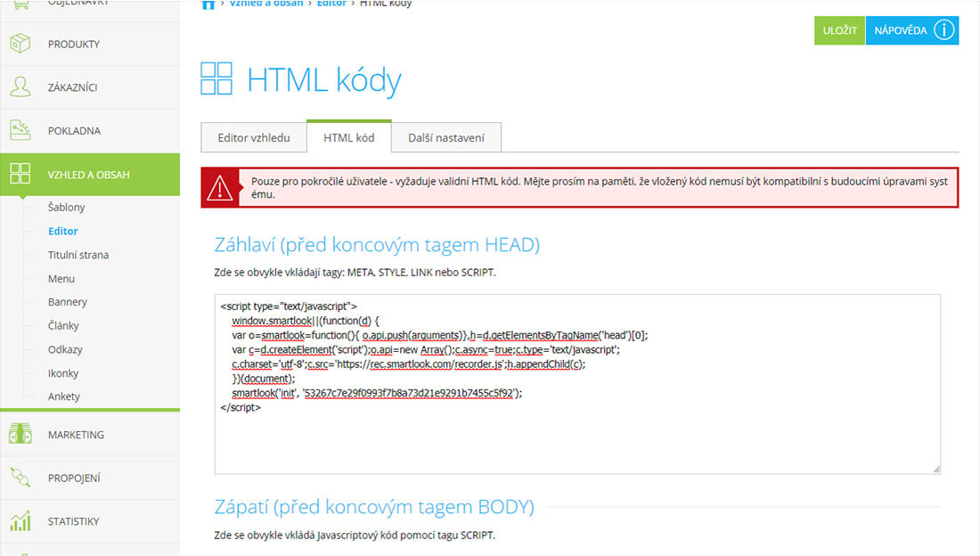Image resolution: width=980 pixels, height=556 pixels.
Task: Click the textarea resize handle corner
Action: (936, 469)
